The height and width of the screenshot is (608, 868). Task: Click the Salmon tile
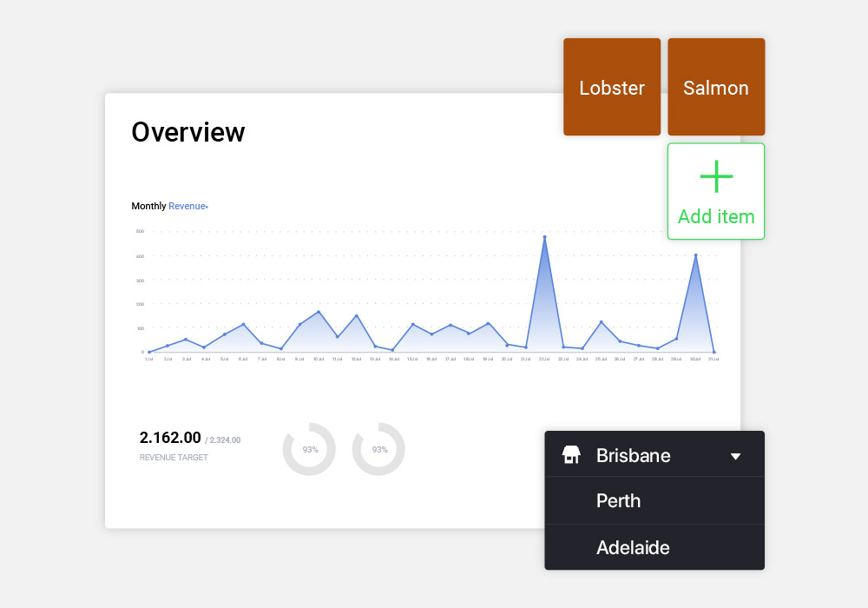(x=716, y=87)
